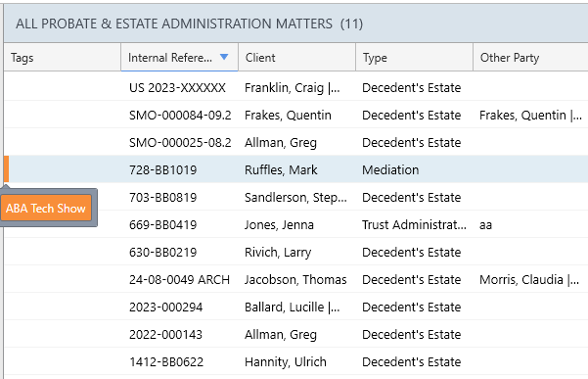Screen dimensions: 588x379
Task: Click the Internal Reference column header text
Action: click(x=170, y=58)
